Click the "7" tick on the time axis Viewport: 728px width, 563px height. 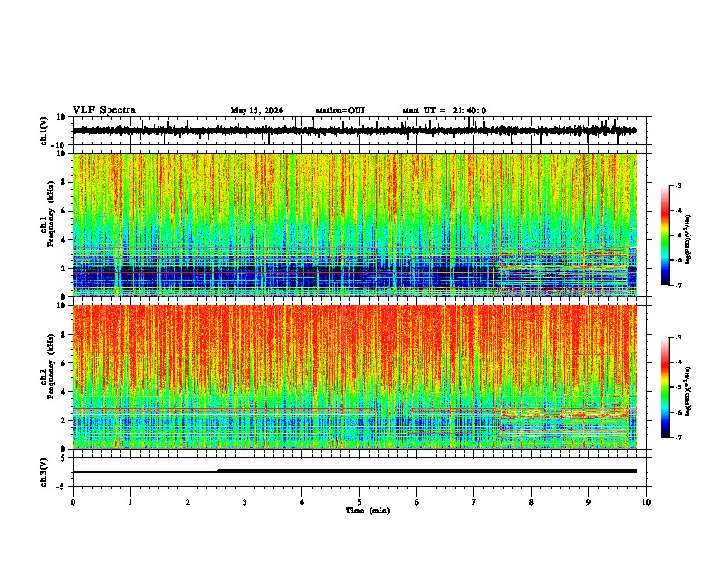pyautogui.click(x=474, y=502)
